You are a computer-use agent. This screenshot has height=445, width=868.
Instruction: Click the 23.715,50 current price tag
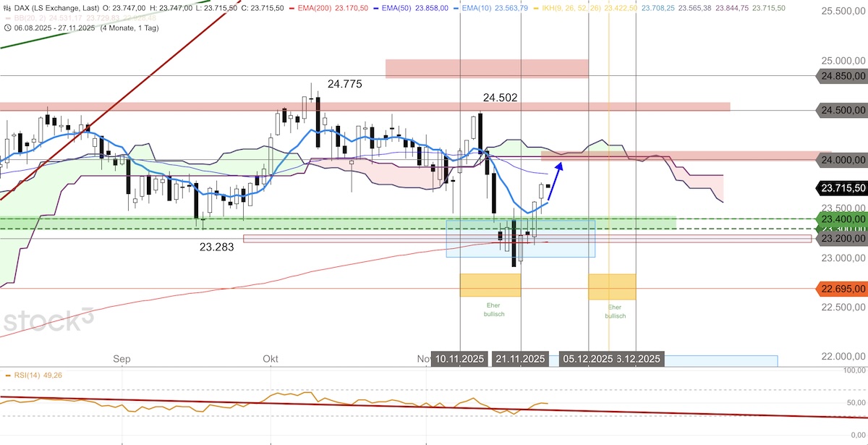coord(843,187)
